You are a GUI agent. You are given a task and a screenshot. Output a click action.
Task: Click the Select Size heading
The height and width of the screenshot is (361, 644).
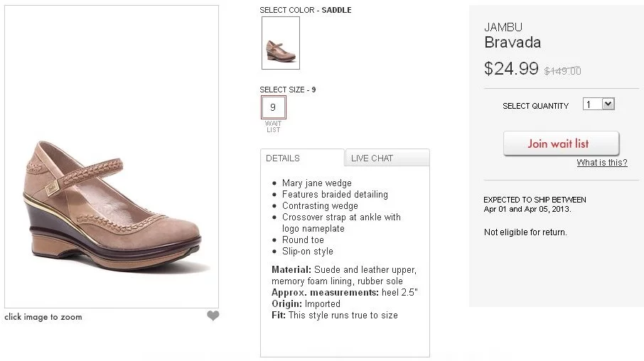(288, 90)
